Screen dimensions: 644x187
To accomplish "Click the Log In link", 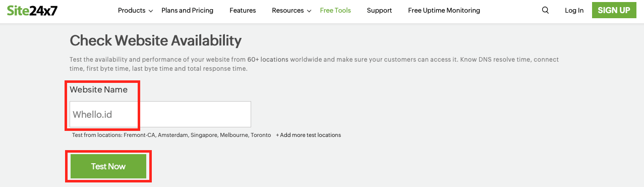I will (x=574, y=10).
